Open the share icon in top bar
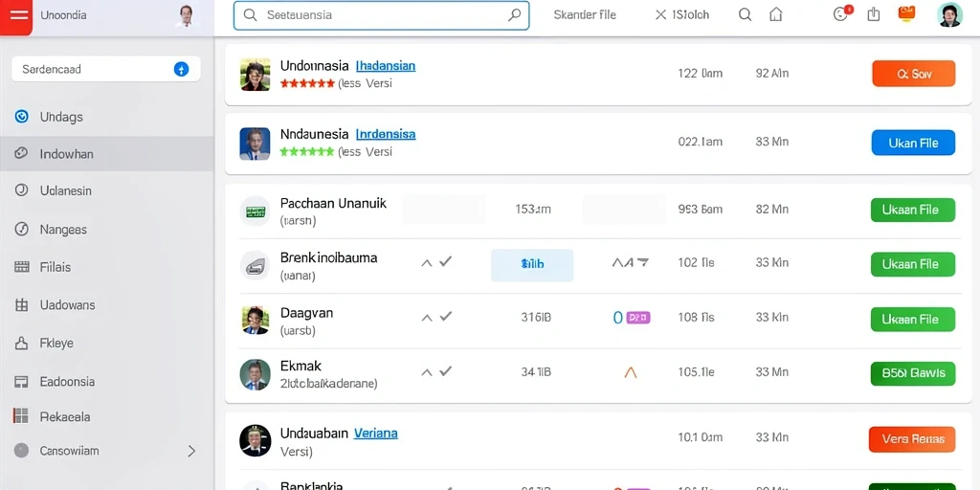The image size is (980, 490). 874,14
